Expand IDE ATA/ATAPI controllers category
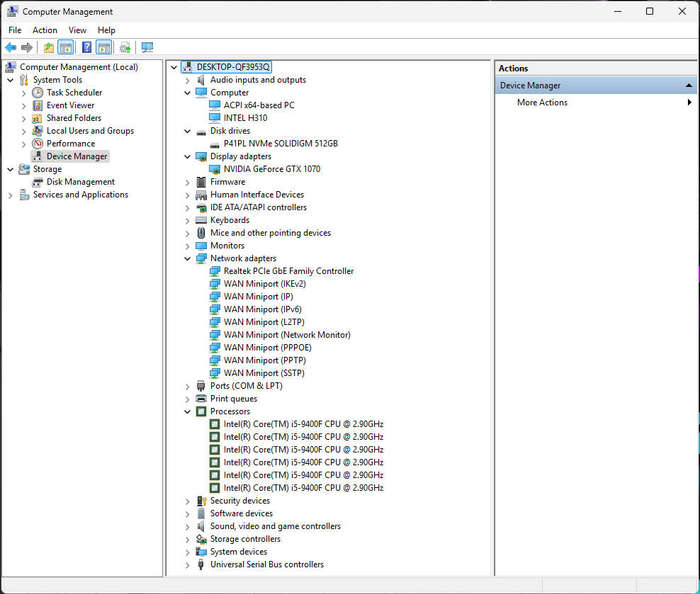 (188, 208)
